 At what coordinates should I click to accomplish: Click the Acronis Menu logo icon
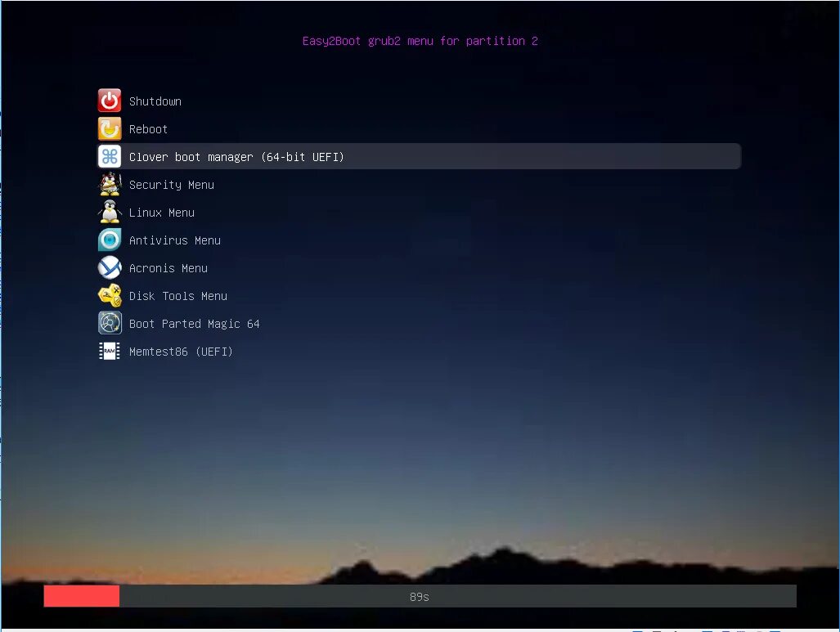pos(110,268)
